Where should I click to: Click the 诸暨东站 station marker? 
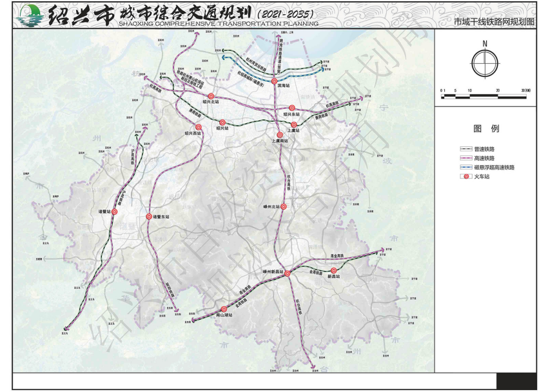point(150,217)
